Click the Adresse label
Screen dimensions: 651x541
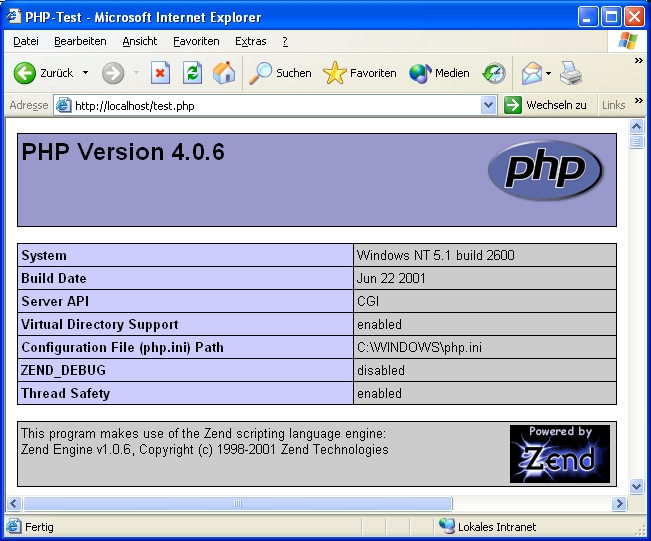tap(29, 105)
